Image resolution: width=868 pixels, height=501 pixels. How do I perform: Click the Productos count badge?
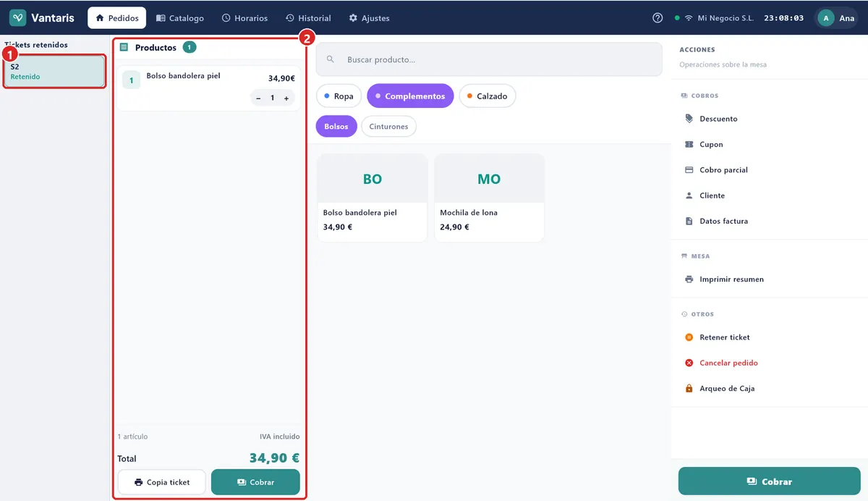pyautogui.click(x=189, y=48)
